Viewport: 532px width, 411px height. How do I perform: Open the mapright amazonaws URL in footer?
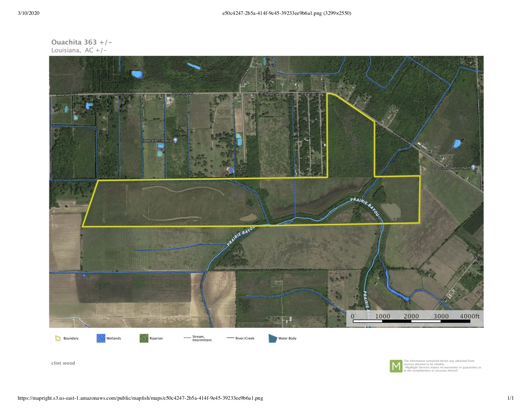(x=140, y=398)
